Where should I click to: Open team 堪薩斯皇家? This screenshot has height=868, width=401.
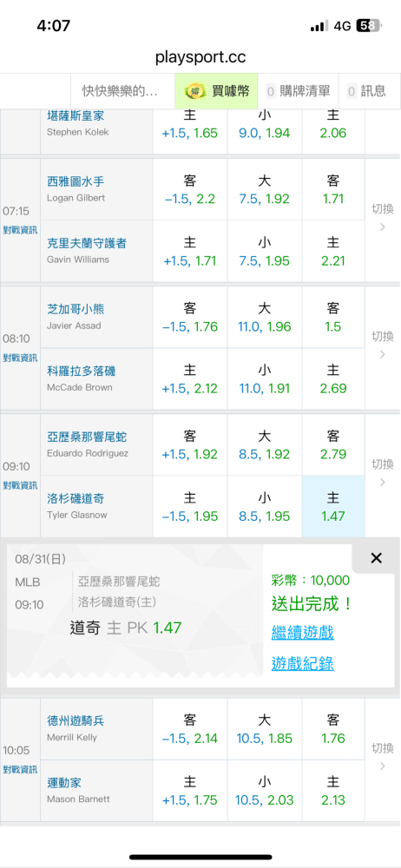click(76, 115)
